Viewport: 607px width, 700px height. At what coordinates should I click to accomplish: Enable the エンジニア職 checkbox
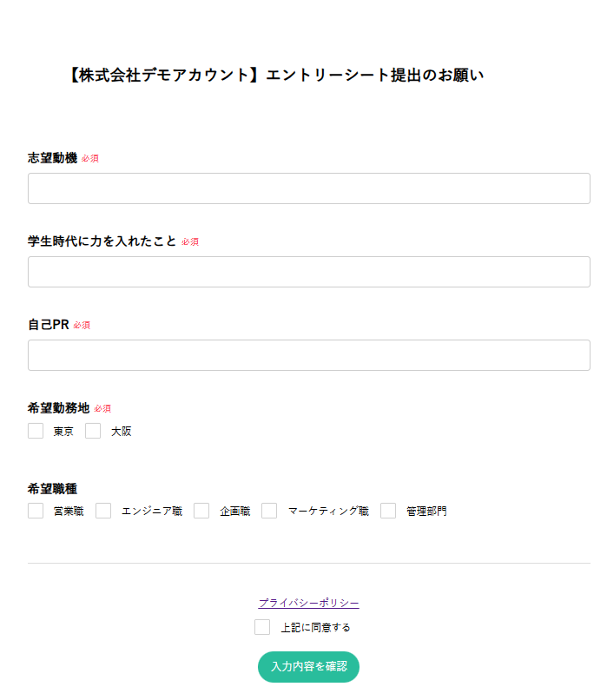(x=103, y=511)
